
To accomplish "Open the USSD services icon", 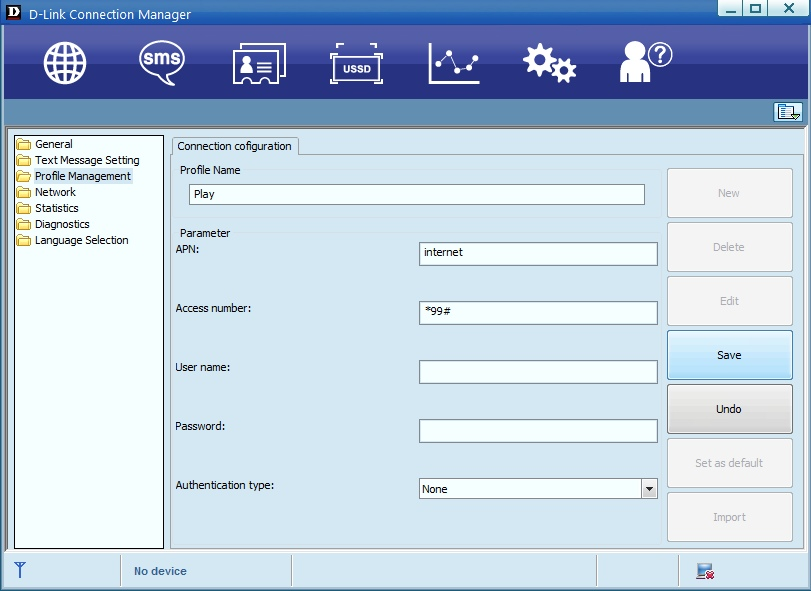I will coord(356,64).
